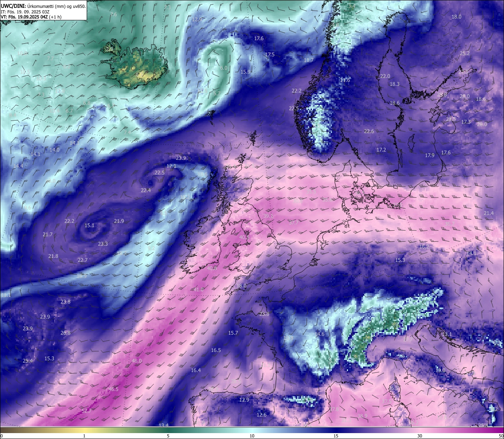Click the value 14.0 on the map
This screenshot has width=504, height=439.
pyautogui.click(x=54, y=150)
